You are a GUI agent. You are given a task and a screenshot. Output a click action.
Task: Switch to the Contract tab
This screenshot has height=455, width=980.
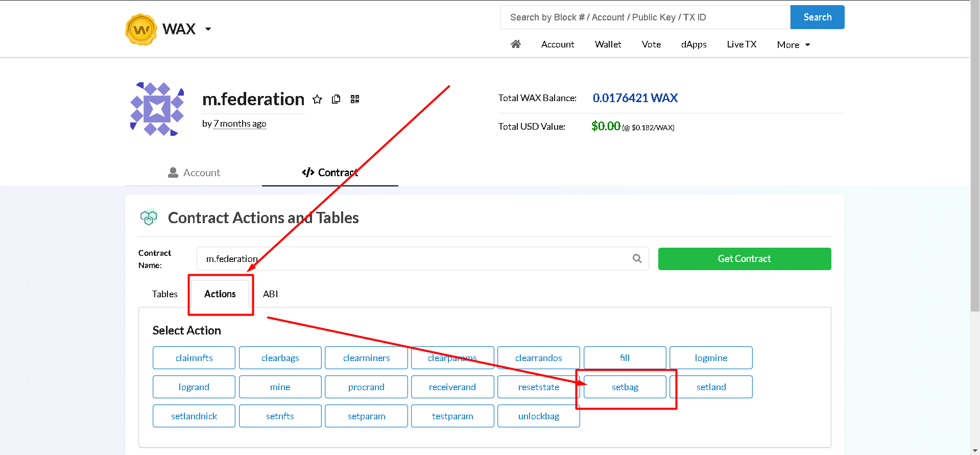pos(330,173)
